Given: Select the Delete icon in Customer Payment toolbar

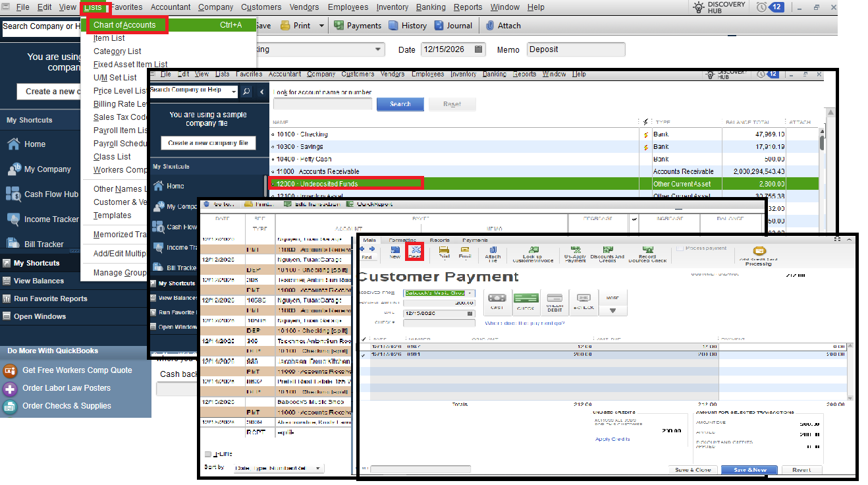Looking at the screenshot, I should pos(416,251).
